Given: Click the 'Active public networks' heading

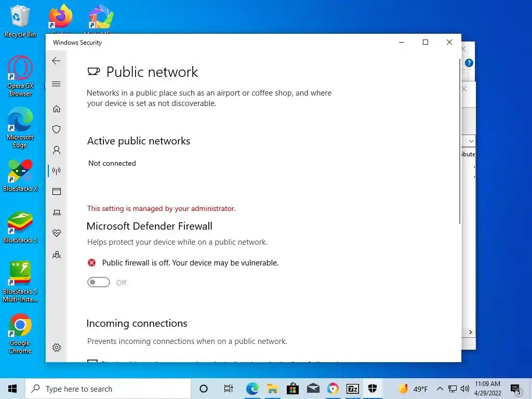Looking at the screenshot, I should (x=138, y=141).
